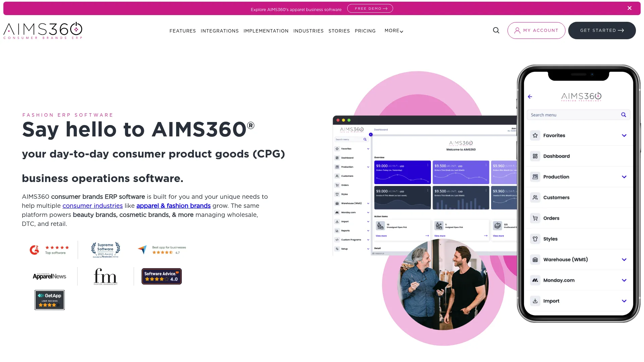
Task: Click the Import download icon on phone
Action: [535, 301]
